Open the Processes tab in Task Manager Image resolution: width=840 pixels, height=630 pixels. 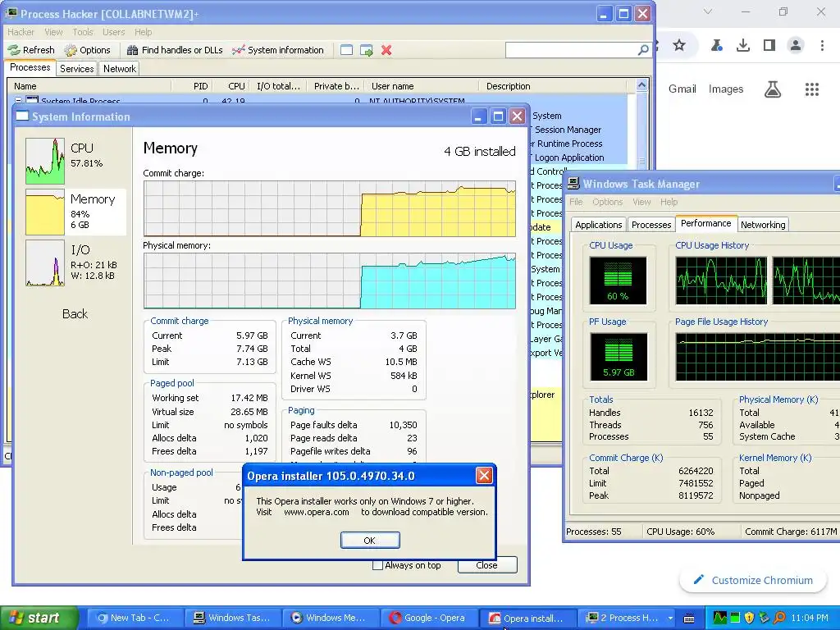651,225
